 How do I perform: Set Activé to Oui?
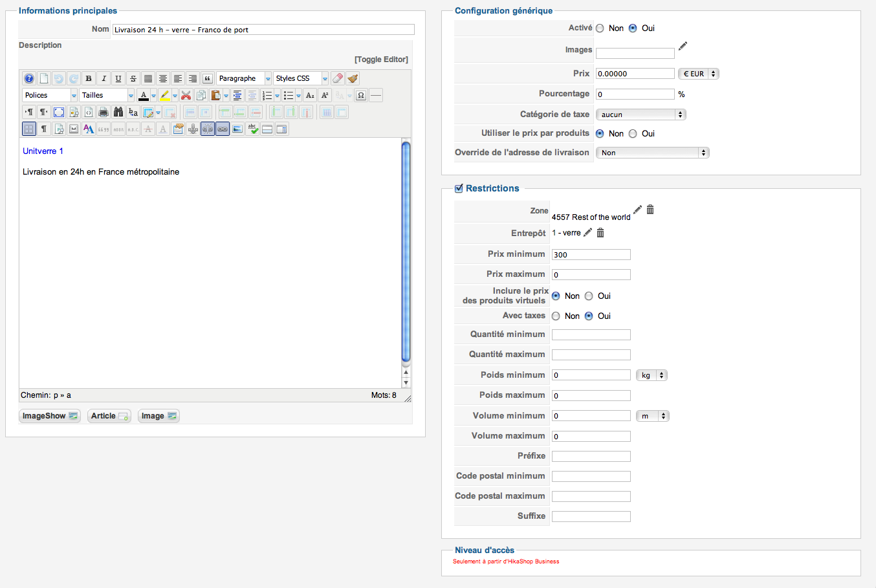click(x=633, y=28)
